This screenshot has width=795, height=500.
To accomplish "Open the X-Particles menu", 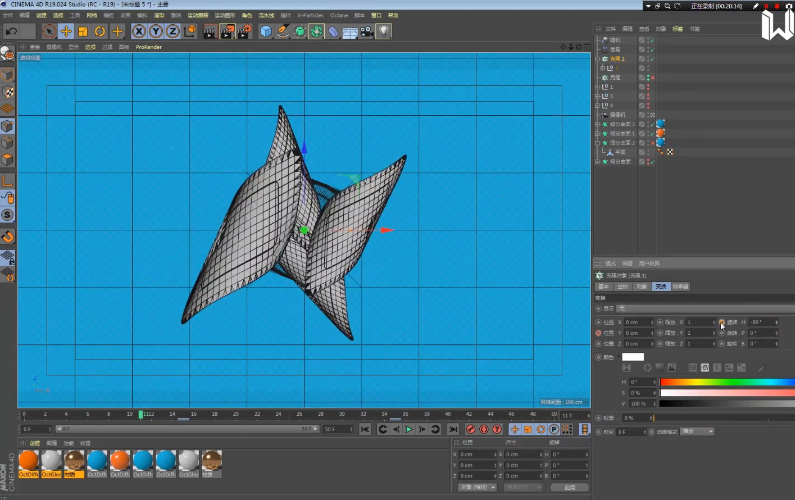I will point(310,15).
